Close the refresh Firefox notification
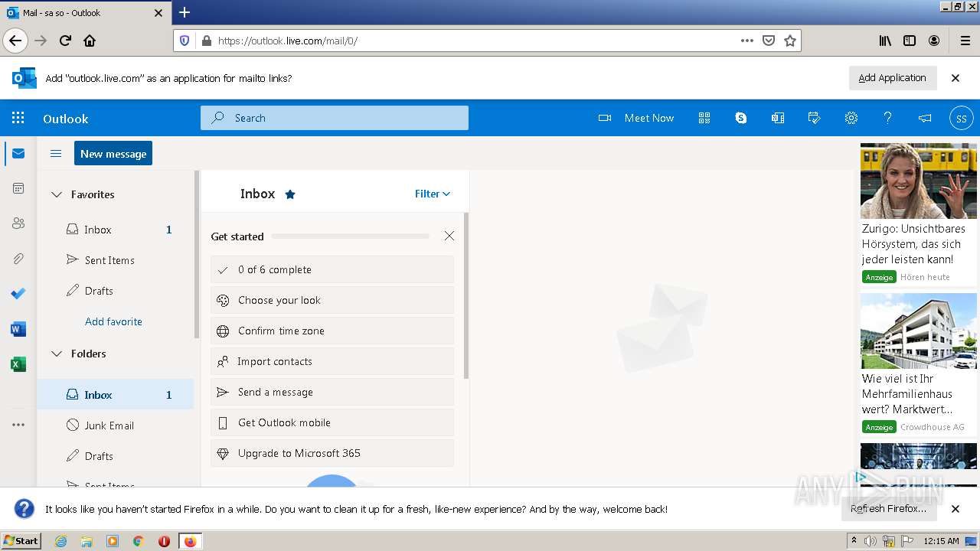 tap(955, 508)
